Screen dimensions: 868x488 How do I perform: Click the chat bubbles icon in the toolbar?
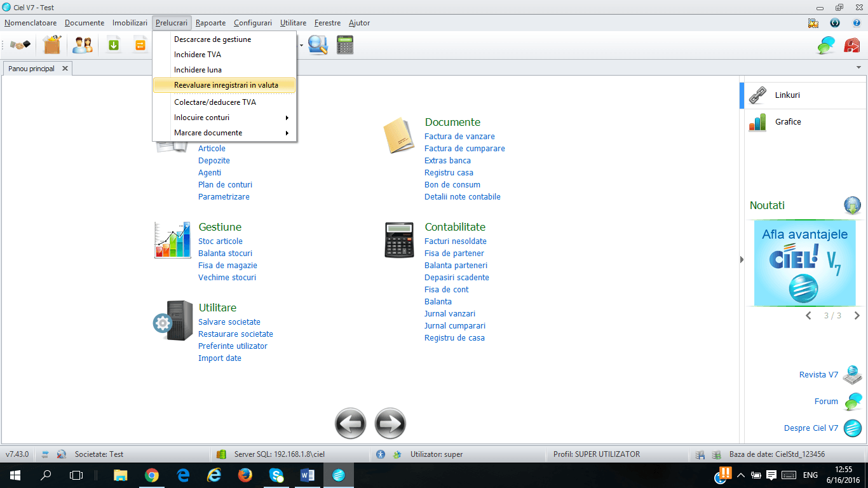[x=826, y=45]
